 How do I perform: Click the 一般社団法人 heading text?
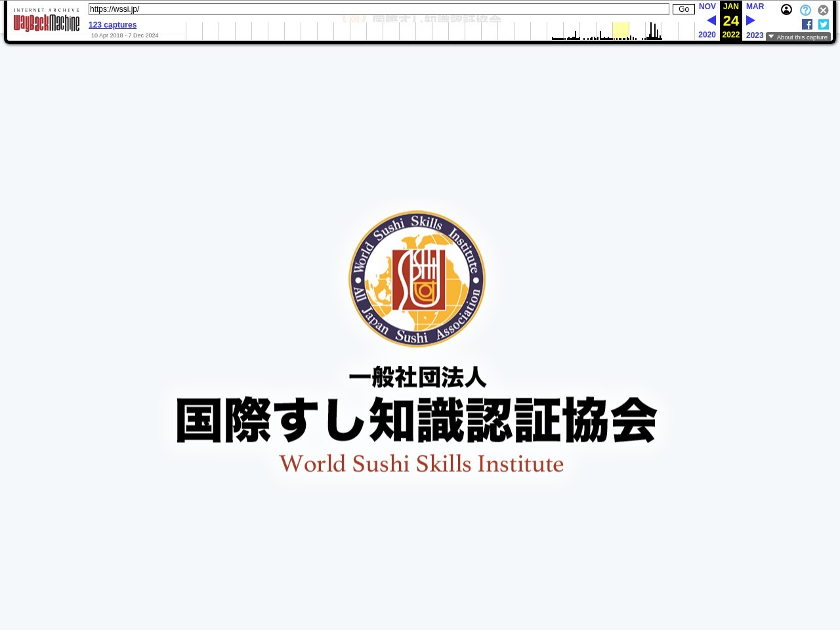418,377
